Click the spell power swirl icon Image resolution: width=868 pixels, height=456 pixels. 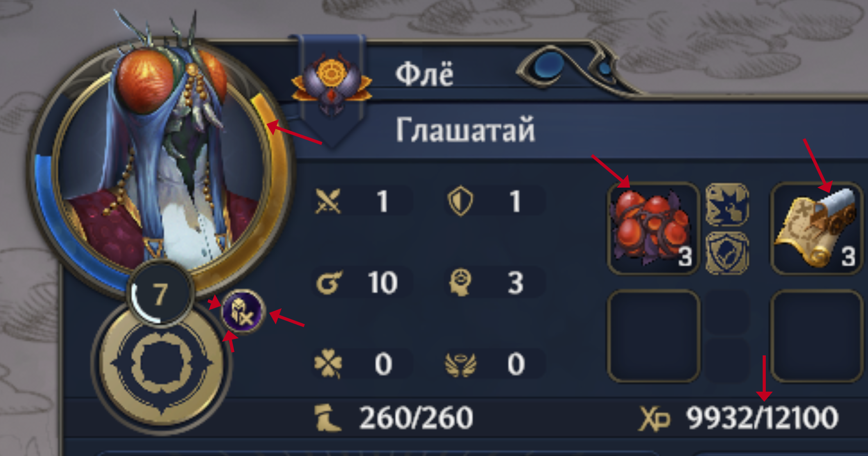(x=329, y=282)
